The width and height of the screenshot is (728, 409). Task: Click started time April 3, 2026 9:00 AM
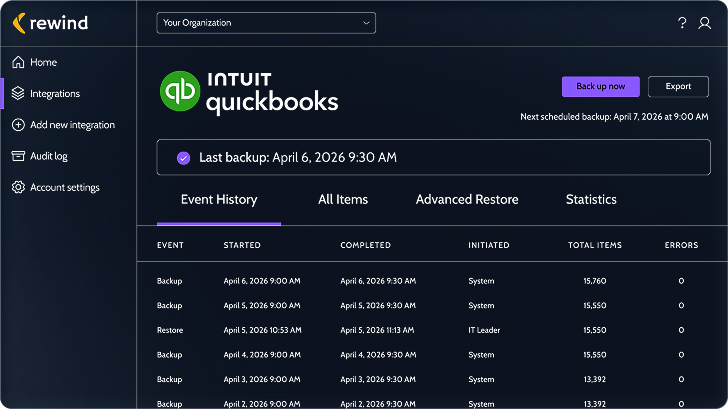point(262,379)
